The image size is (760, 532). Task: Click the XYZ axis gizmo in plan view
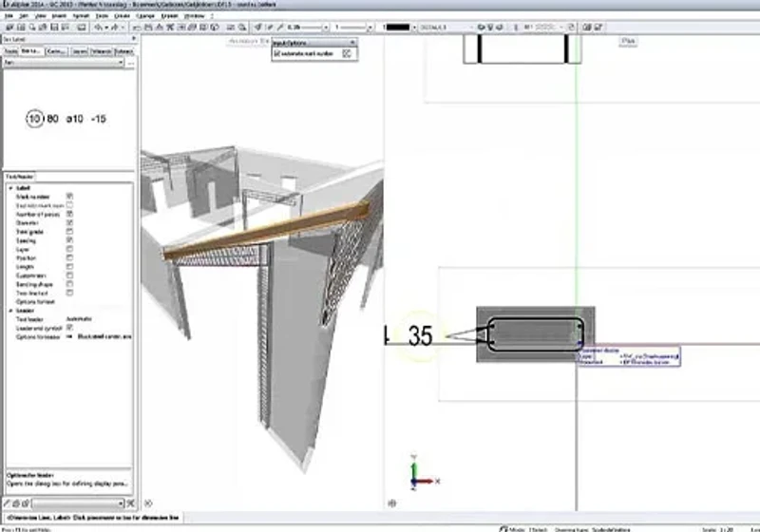tap(423, 473)
